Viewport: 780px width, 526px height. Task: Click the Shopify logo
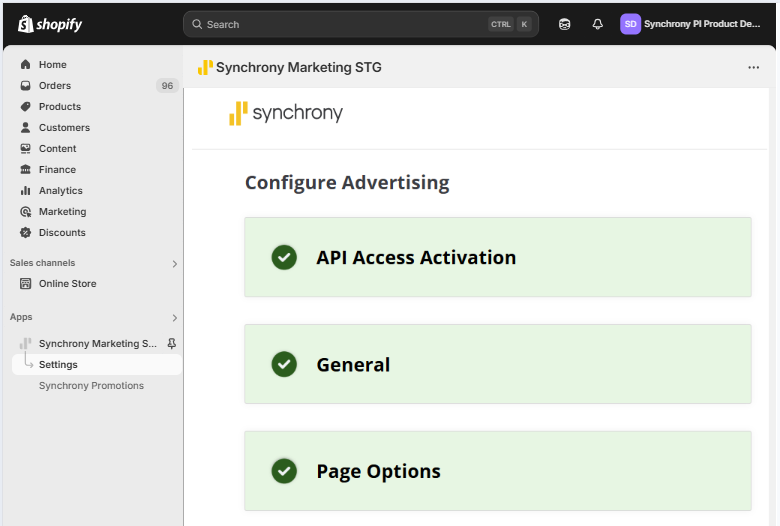coord(50,24)
